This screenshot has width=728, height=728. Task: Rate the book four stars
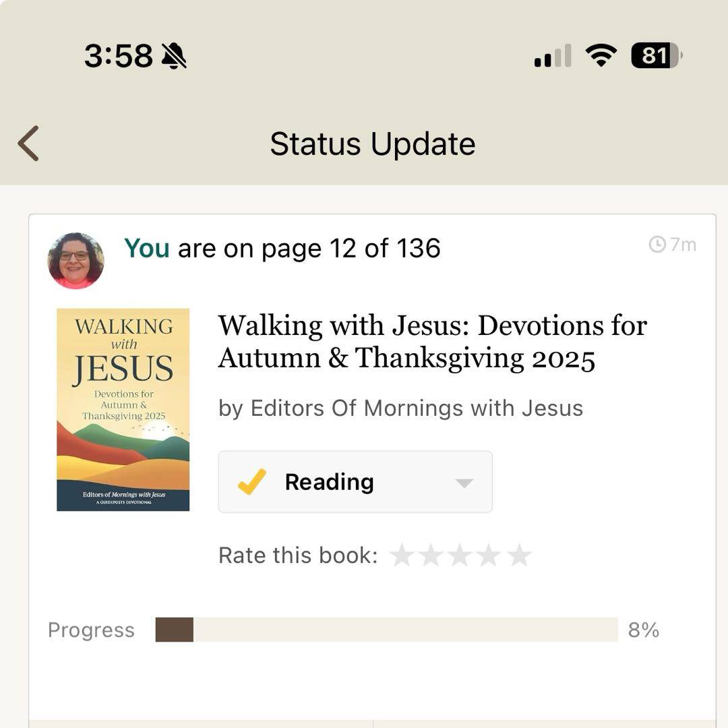tap(490, 555)
